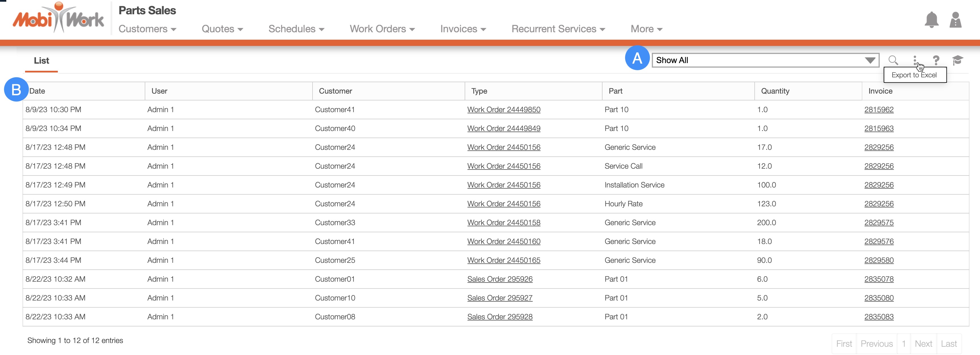Expand the Work Orders menu
Viewport: 980px width, 355px height.
(382, 29)
